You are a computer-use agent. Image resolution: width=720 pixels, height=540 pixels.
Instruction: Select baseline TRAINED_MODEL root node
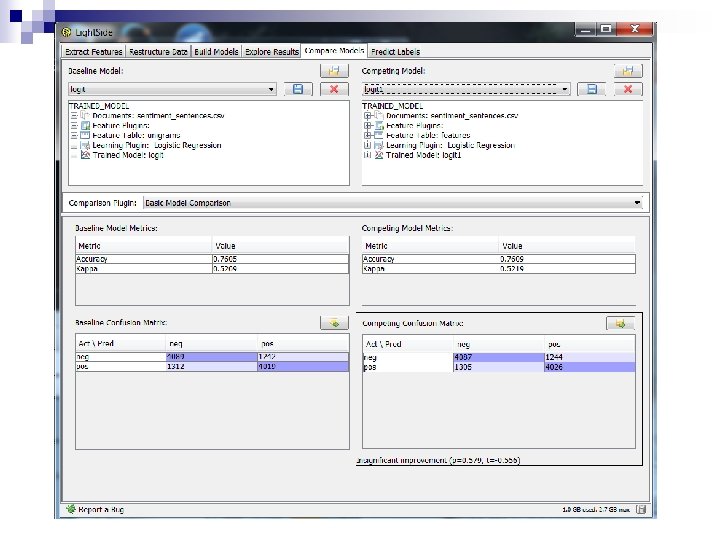point(99,106)
